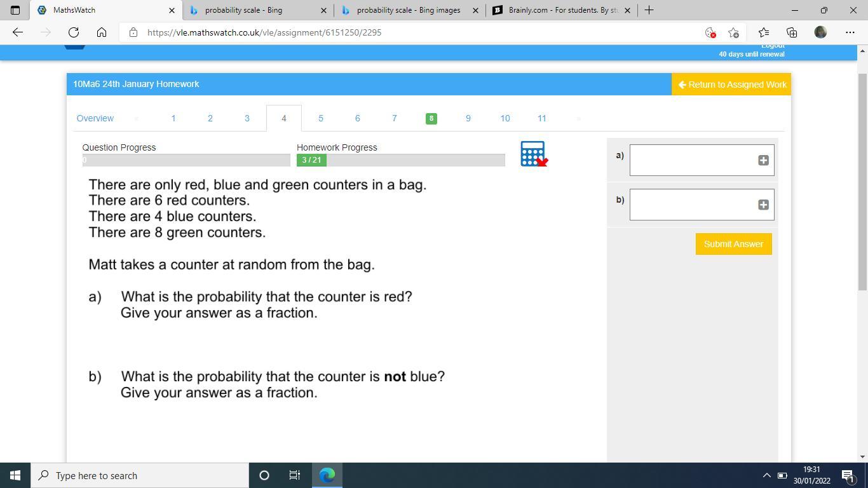This screenshot has height=488, width=868.
Task: Click the 10Ma6 24th January Homework title
Action: 136,84
